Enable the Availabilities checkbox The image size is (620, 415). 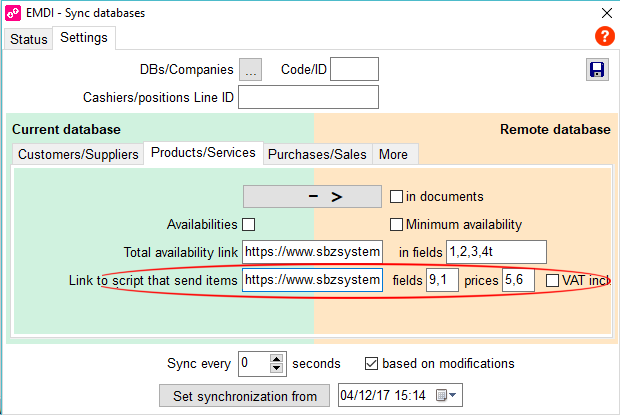(249, 224)
